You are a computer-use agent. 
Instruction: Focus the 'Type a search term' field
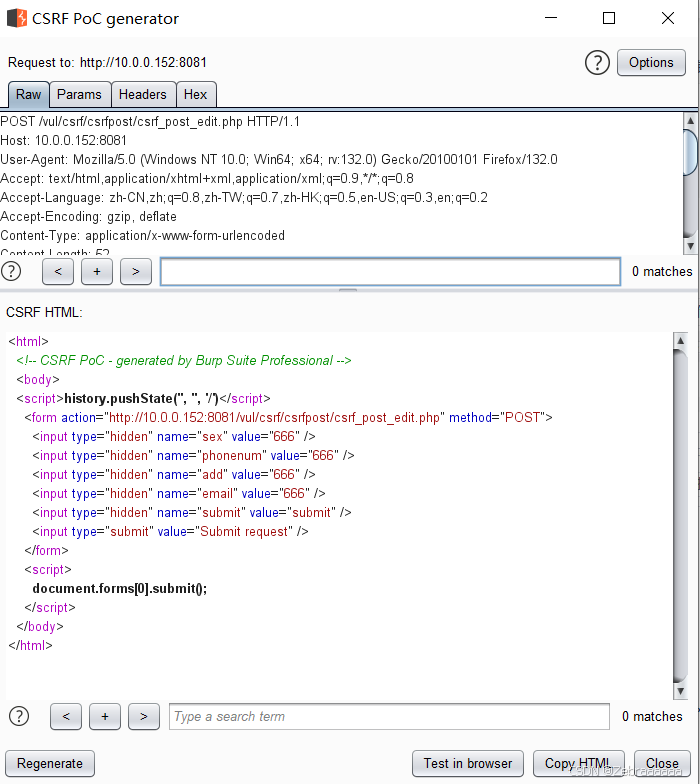[x=390, y=716]
